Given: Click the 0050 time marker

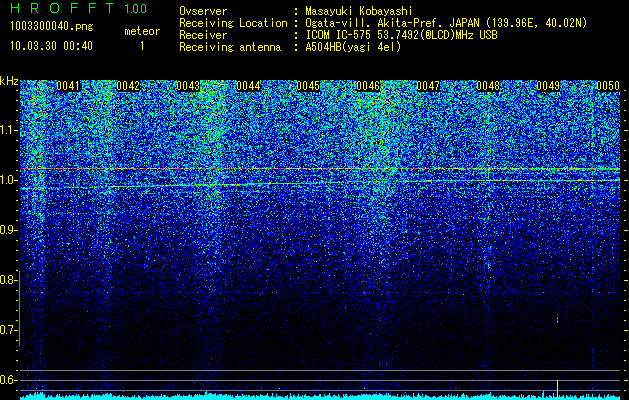Looking at the screenshot, I should 608,86.
